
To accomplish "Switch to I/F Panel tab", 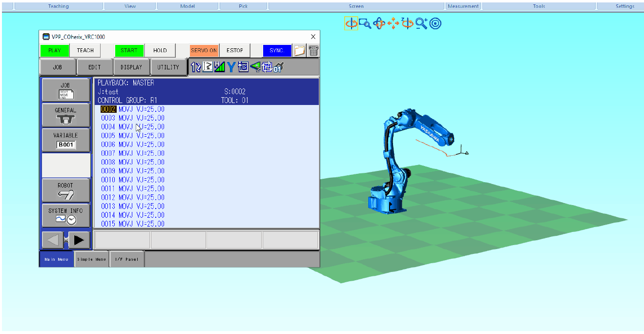I will (127, 259).
